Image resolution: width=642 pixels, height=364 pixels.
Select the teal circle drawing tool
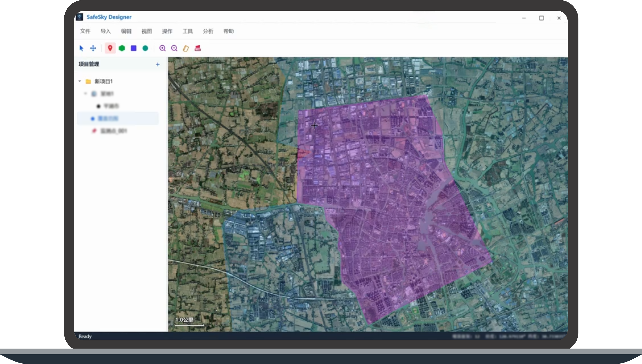click(x=145, y=48)
